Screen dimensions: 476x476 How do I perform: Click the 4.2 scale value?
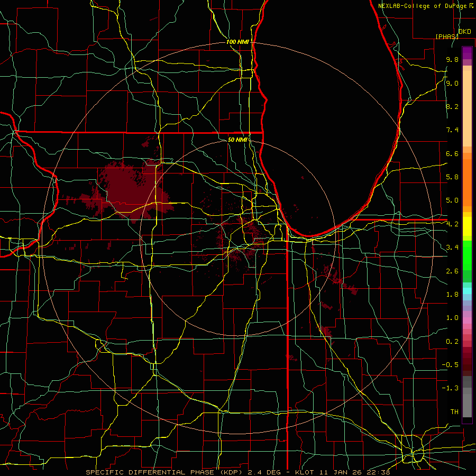click(x=452, y=224)
